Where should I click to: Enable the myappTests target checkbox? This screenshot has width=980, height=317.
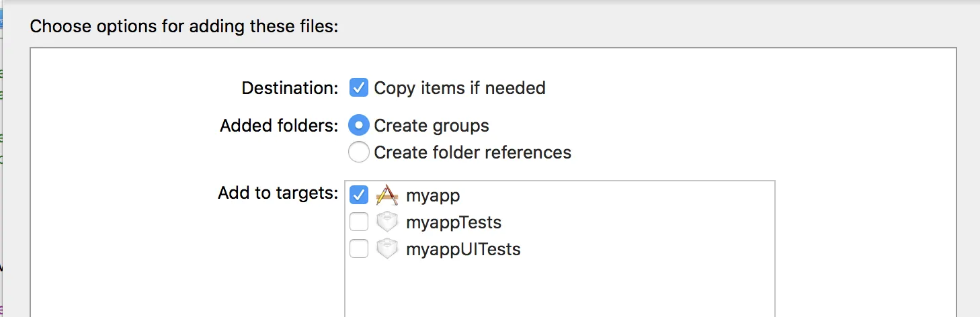tap(359, 222)
